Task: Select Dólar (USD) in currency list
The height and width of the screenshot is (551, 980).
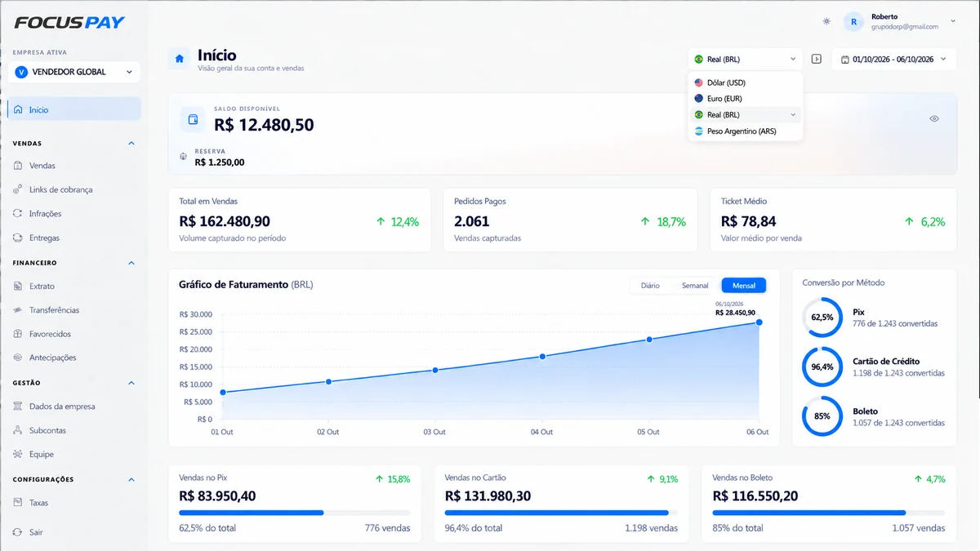Action: click(x=746, y=82)
